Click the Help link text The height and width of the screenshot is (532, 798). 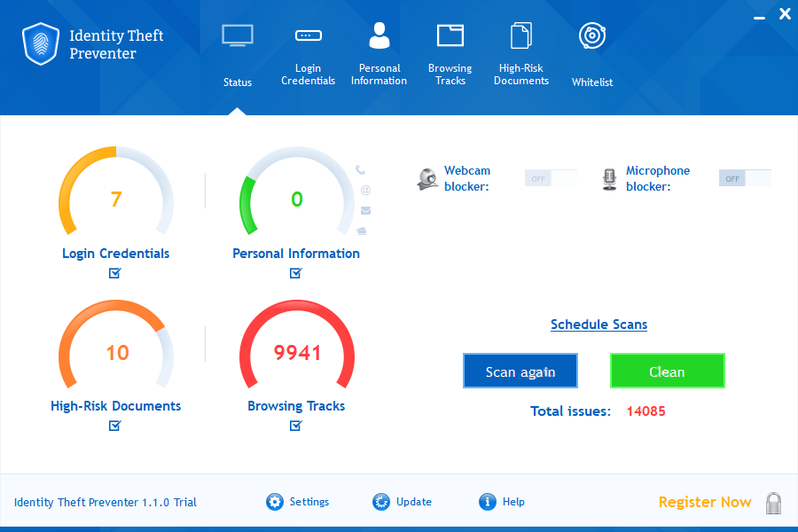(x=513, y=502)
